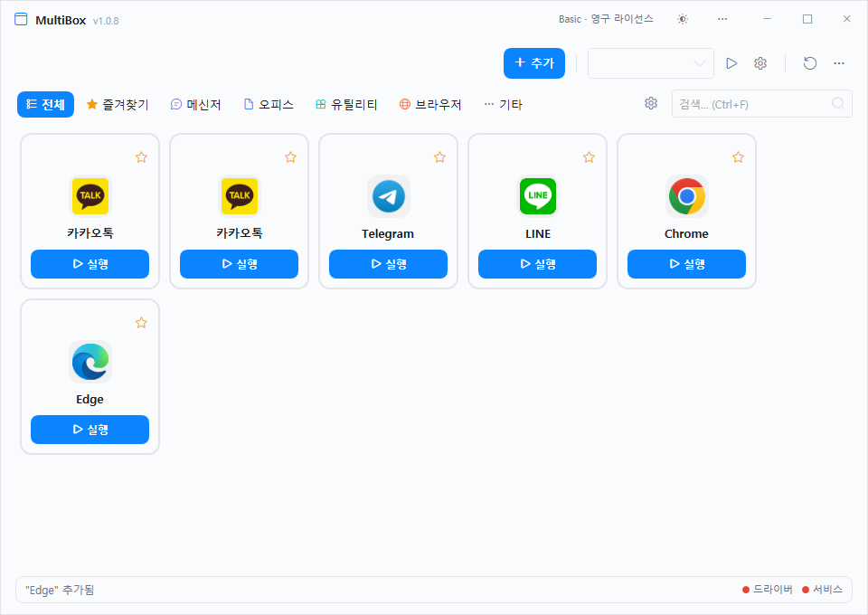
Task: Toggle star on the second 카카오톡 card
Action: click(290, 157)
